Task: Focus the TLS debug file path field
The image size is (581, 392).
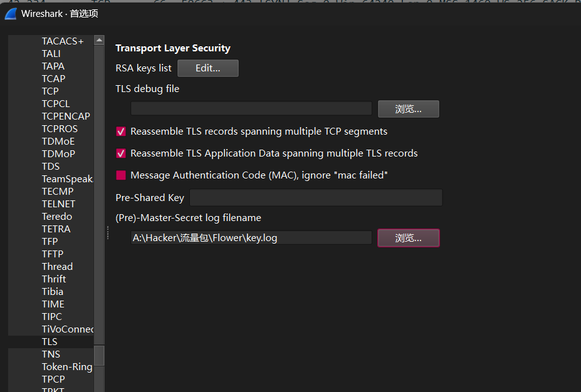Action: point(251,108)
